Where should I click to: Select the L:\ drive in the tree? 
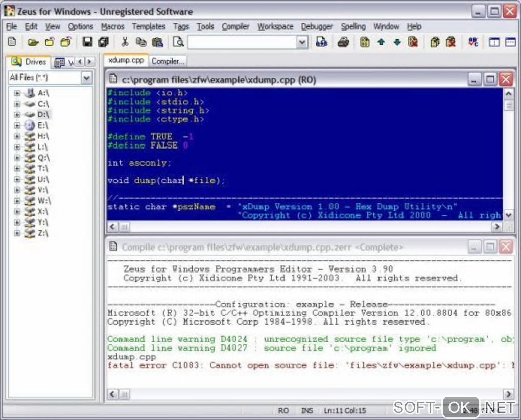pos(42,147)
